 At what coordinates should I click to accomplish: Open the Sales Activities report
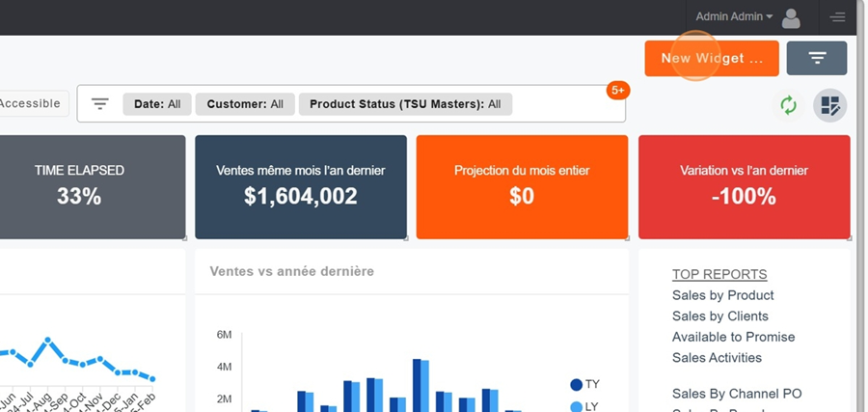click(x=717, y=358)
